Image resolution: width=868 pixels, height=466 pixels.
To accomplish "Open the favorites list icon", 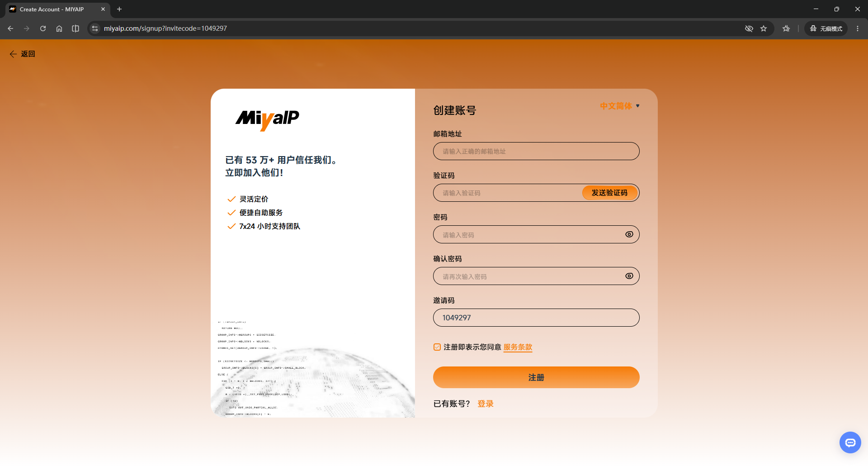I will (786, 29).
